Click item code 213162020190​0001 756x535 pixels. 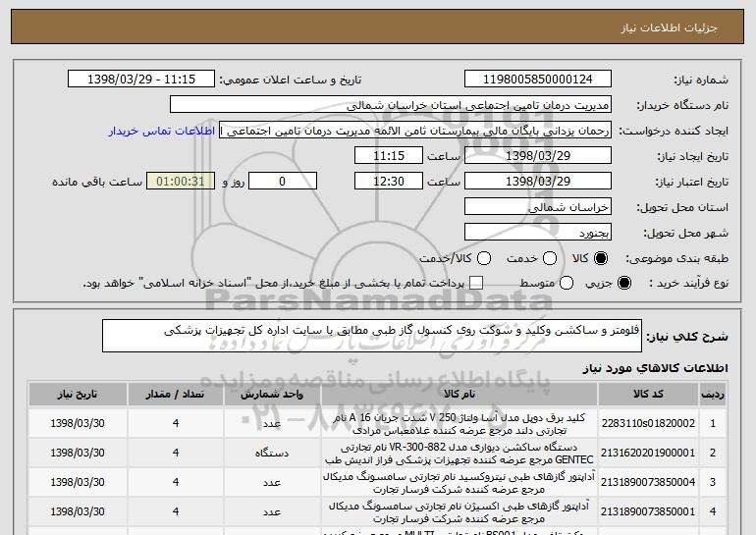(648, 454)
